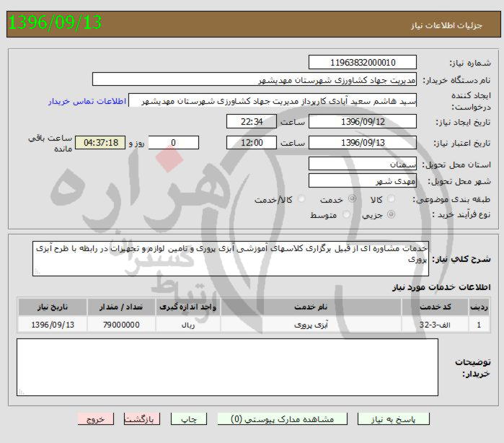The image size is (504, 443).
Task: Select the کالا/خدمت radio button
Action: click(x=301, y=199)
